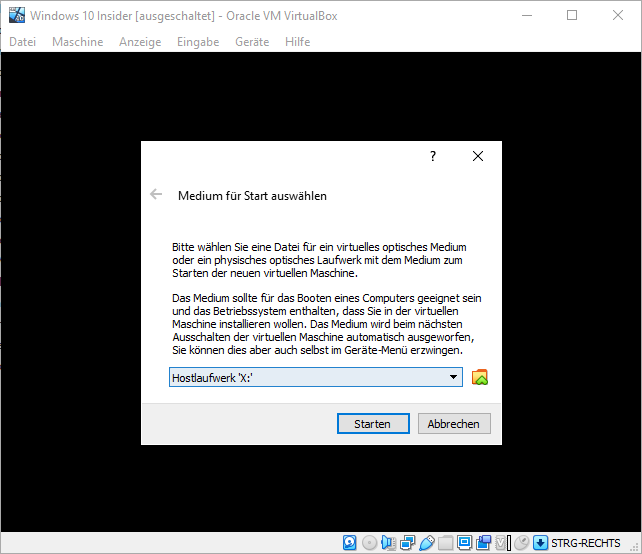Click the network adapter status icon
642x554 pixels.
(x=407, y=543)
